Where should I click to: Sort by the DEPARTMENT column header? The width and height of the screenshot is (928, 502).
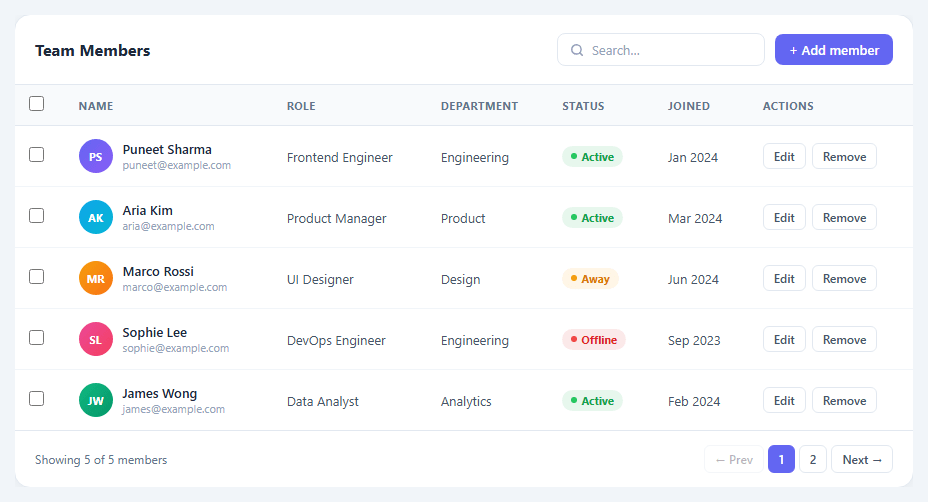click(x=479, y=106)
